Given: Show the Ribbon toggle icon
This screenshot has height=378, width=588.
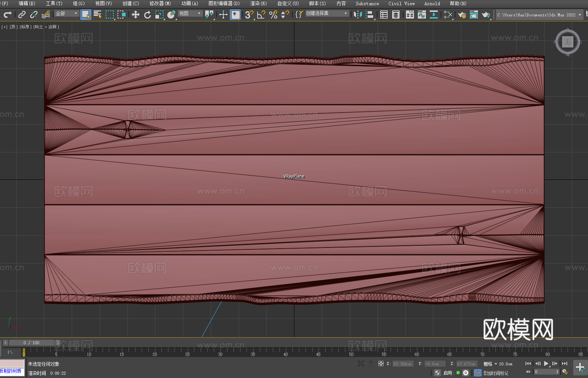Looking at the screenshot, I should click(410, 14).
